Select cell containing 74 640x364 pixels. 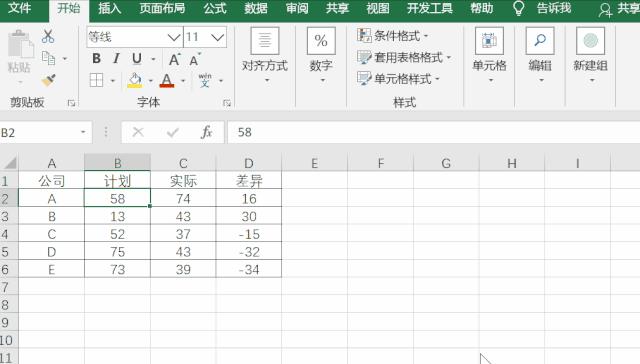[x=183, y=198]
